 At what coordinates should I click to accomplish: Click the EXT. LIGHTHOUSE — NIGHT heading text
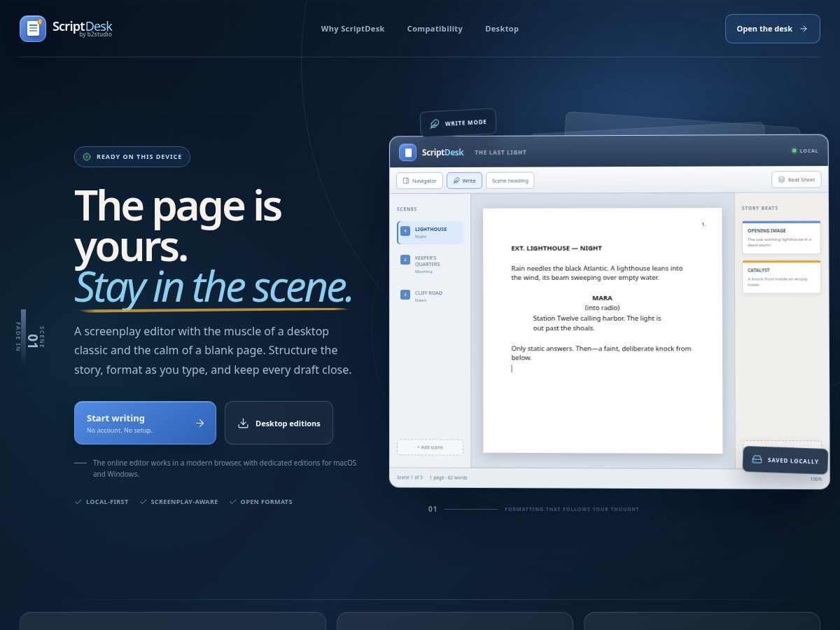pyautogui.click(x=556, y=248)
